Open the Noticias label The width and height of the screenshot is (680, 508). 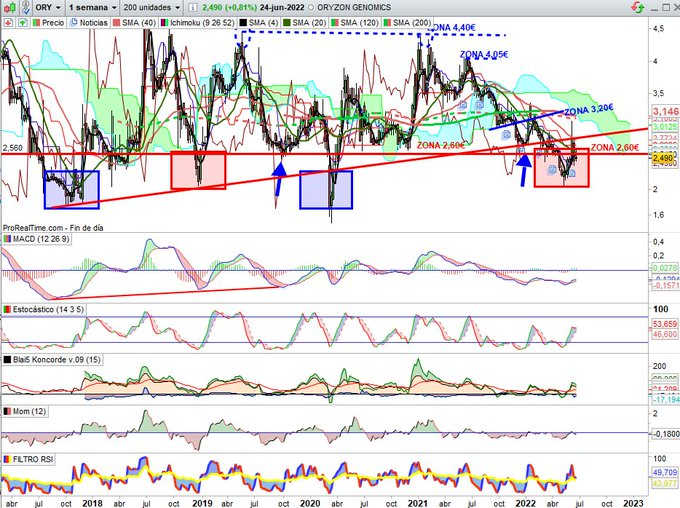pyautogui.click(x=94, y=23)
